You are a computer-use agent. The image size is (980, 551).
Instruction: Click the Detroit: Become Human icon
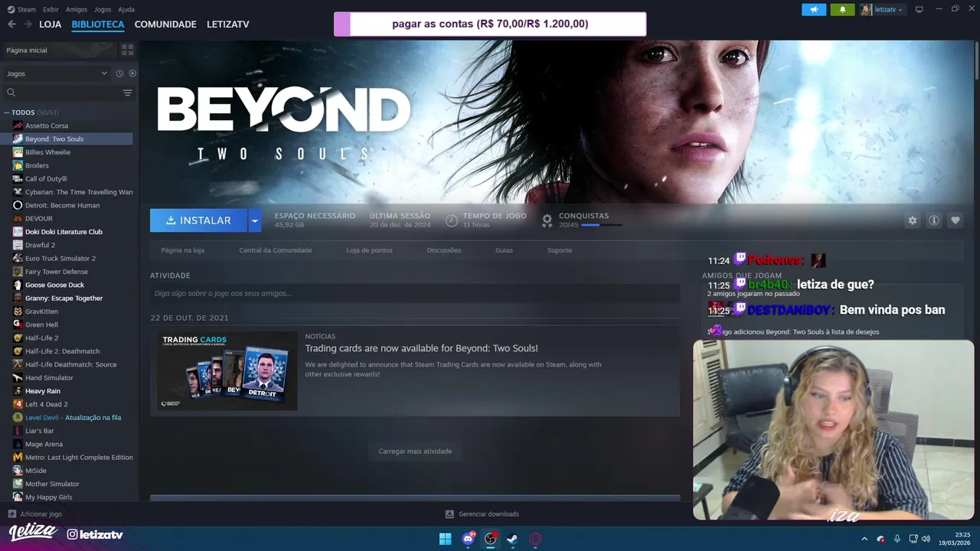18,205
